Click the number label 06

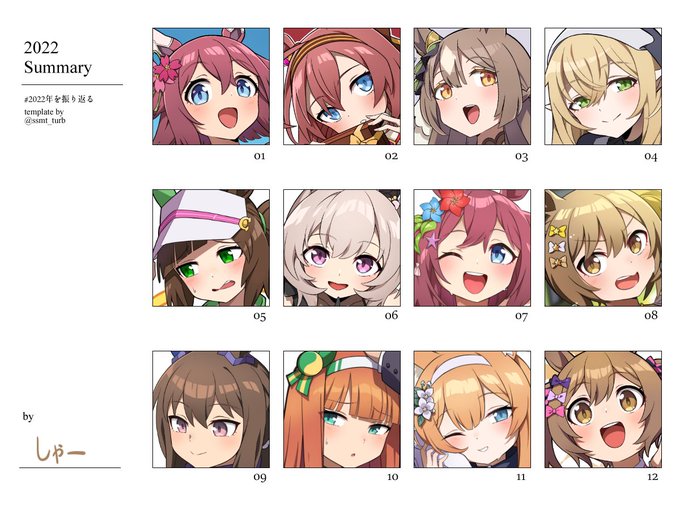391,315
